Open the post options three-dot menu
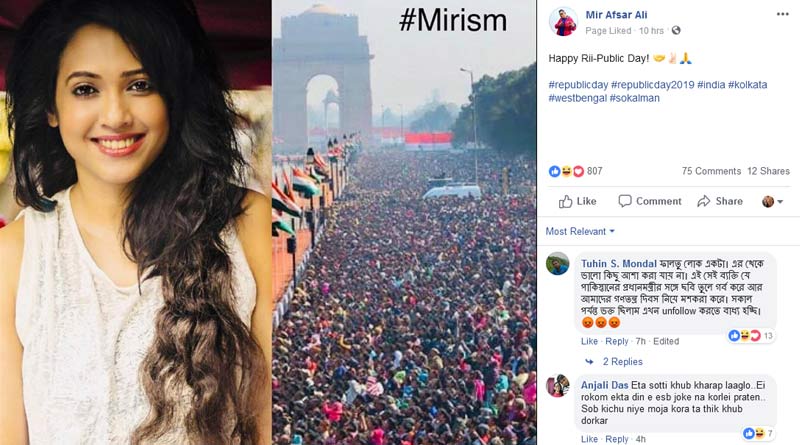 click(x=783, y=14)
